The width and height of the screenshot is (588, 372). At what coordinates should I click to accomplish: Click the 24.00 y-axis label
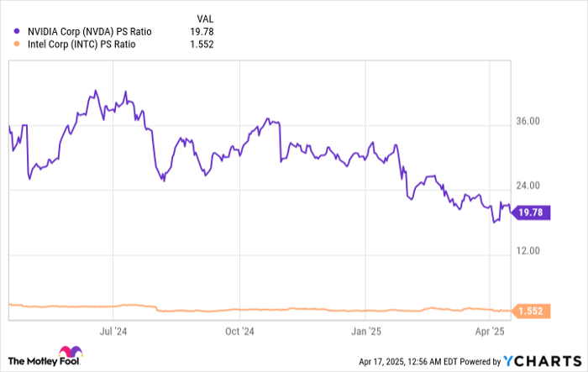click(x=528, y=186)
